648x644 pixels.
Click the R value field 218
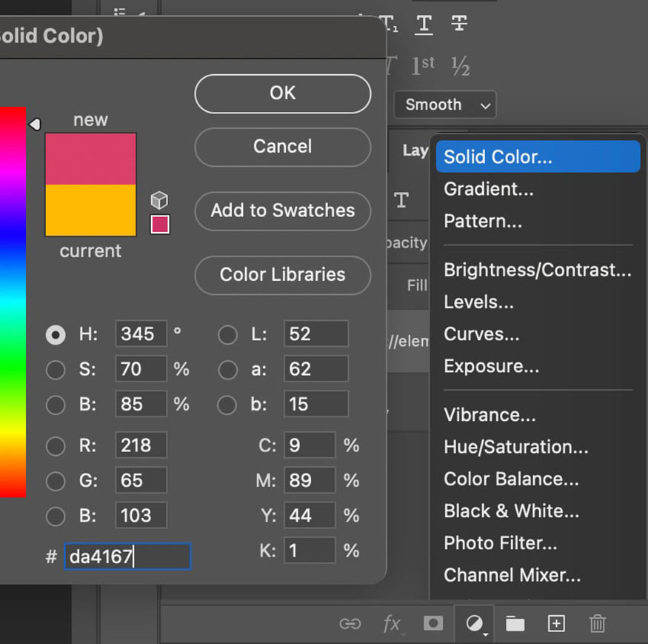(x=141, y=445)
